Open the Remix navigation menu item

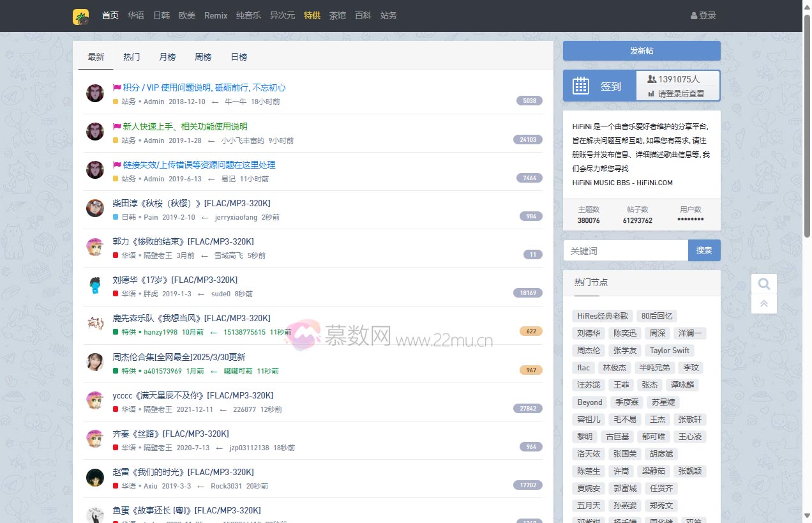215,15
